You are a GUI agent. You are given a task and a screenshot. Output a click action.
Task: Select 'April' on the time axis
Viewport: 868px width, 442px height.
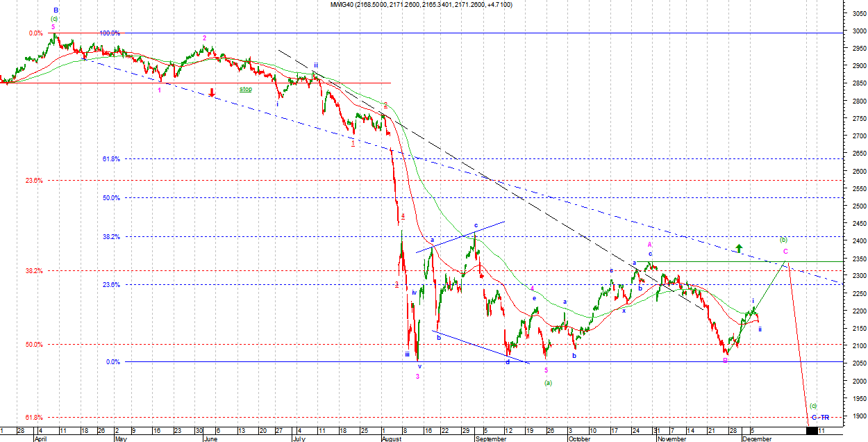point(42,439)
